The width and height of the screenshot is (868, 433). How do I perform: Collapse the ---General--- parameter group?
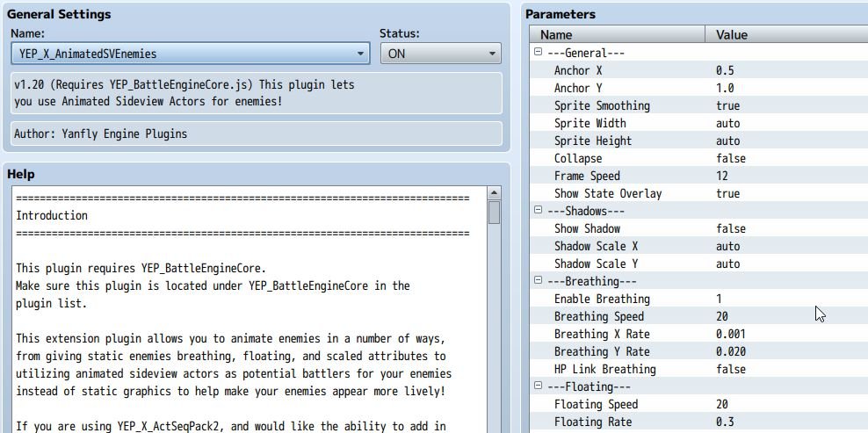[538, 53]
